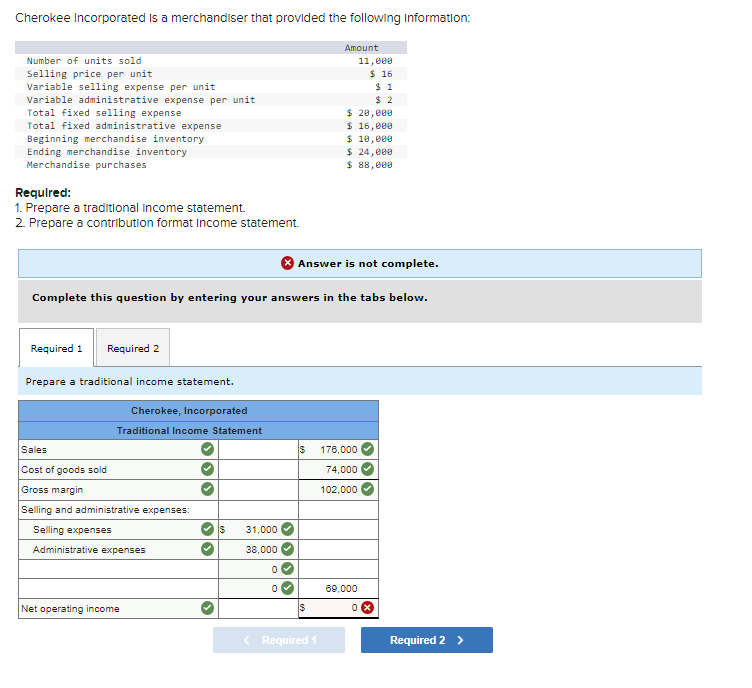The height and width of the screenshot is (688, 752).
Task: Click the Total fixed administrative expense row
Action: tap(211, 126)
